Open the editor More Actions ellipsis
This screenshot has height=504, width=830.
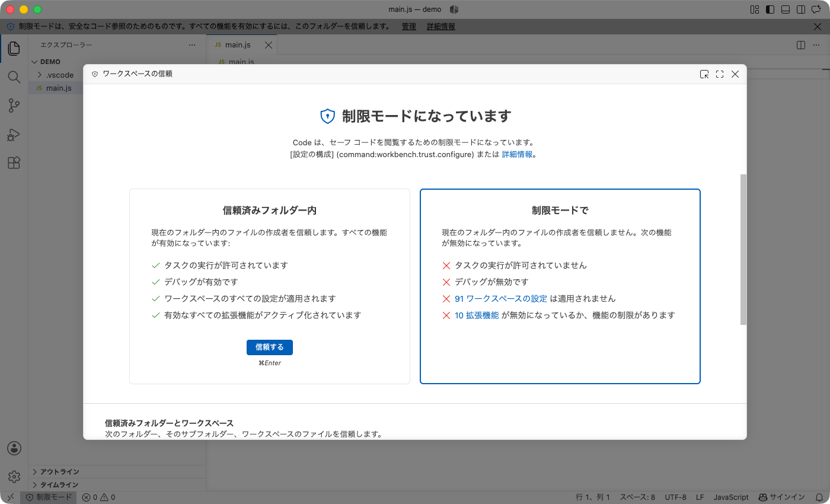(x=818, y=45)
